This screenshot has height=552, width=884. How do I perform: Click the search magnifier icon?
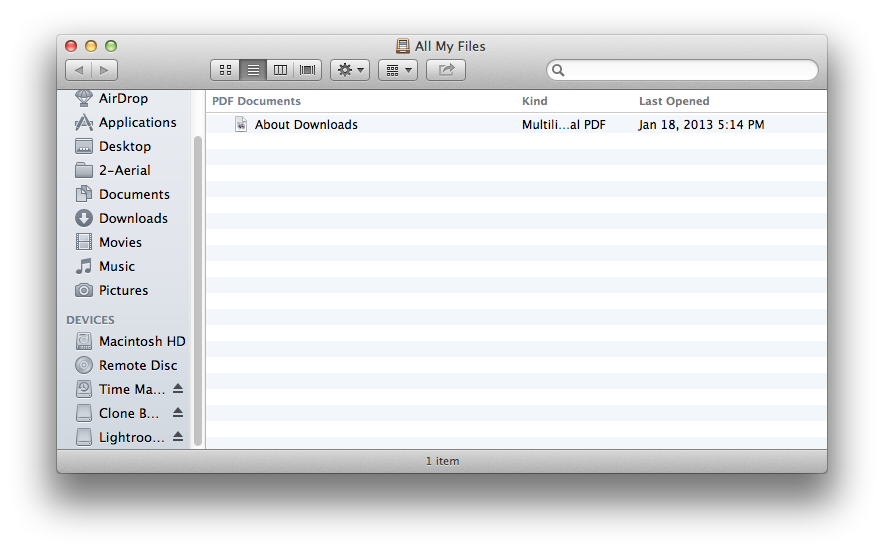[558, 70]
